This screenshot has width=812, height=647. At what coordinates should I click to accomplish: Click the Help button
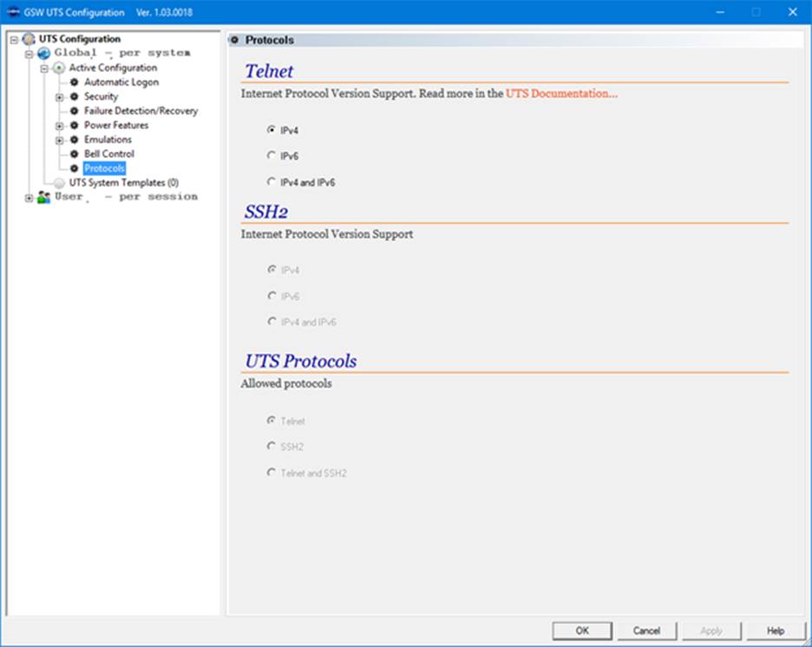776,631
